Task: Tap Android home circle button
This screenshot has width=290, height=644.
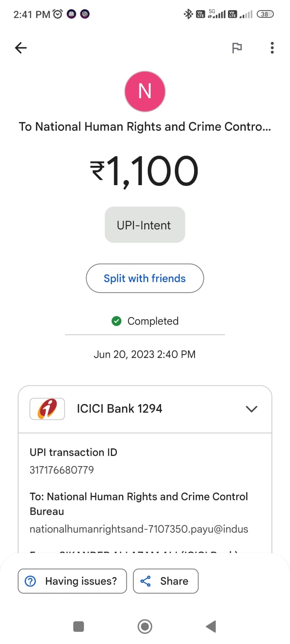Action: point(145,626)
